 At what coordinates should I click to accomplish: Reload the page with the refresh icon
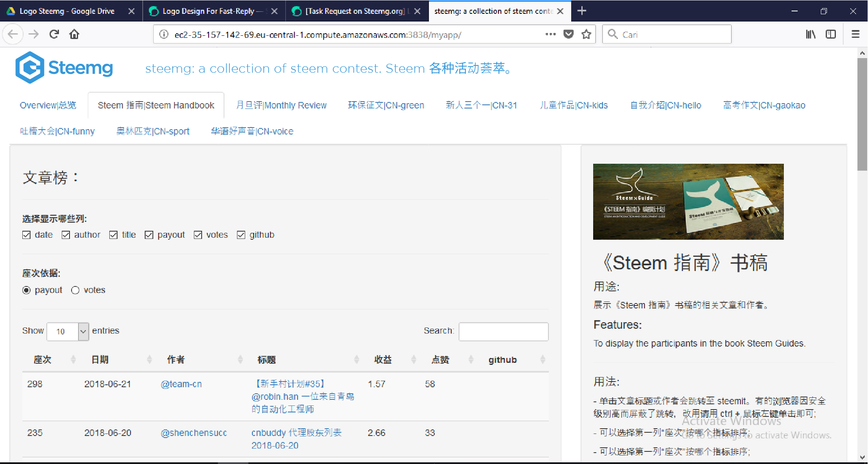click(54, 35)
